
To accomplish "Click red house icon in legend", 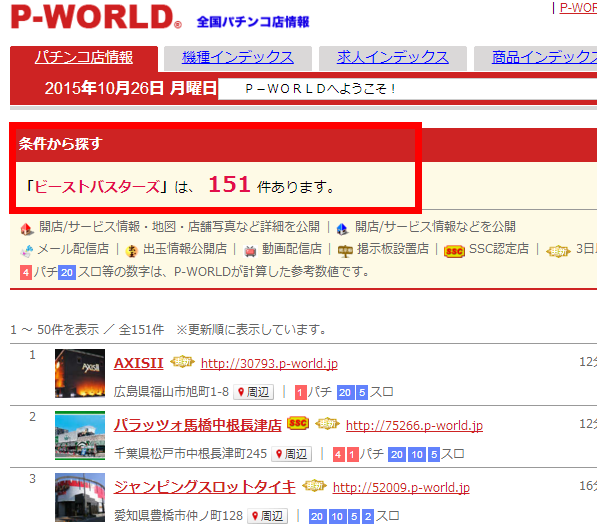I will (x=27, y=228).
